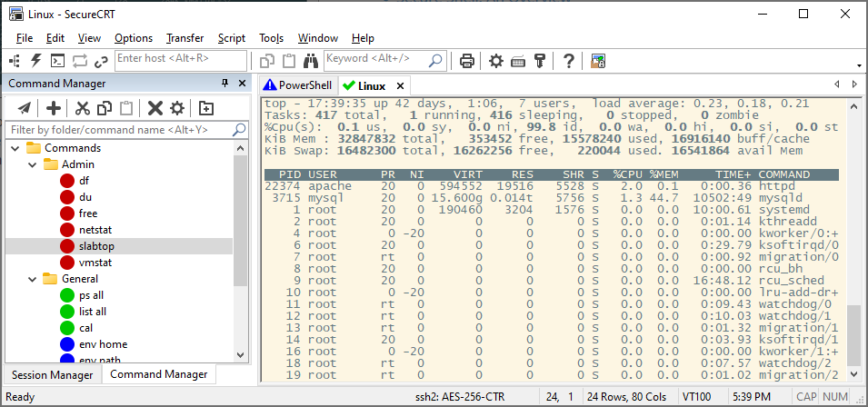Collapse the General folder node
This screenshot has height=407, width=868.
(x=31, y=279)
